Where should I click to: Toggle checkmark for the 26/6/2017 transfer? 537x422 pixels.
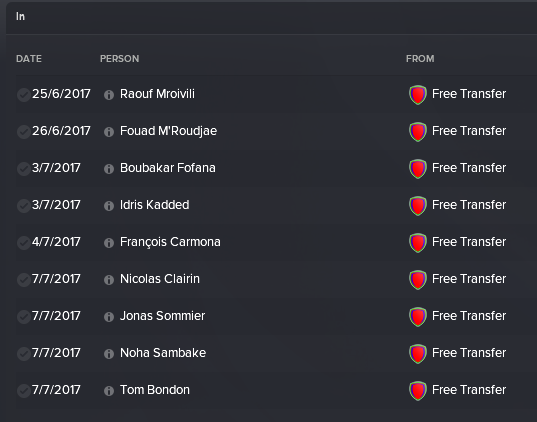coord(24,132)
